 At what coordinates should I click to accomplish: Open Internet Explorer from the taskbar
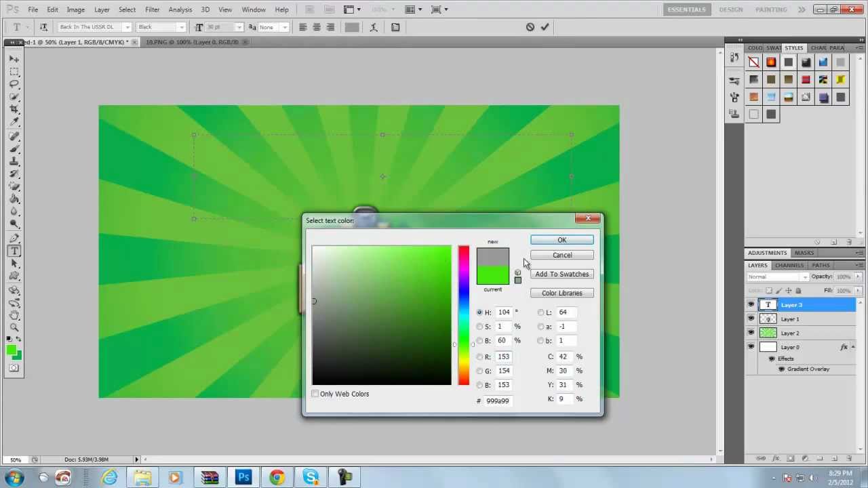coord(109,478)
